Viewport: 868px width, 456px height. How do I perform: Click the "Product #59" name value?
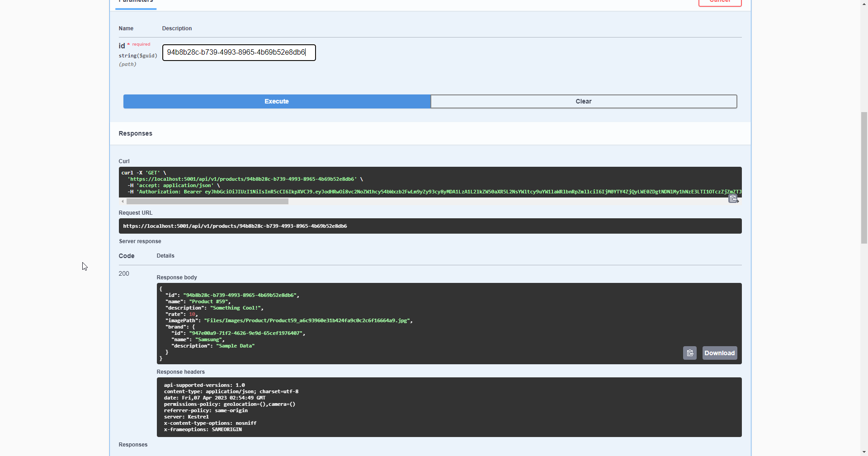pyautogui.click(x=210, y=301)
